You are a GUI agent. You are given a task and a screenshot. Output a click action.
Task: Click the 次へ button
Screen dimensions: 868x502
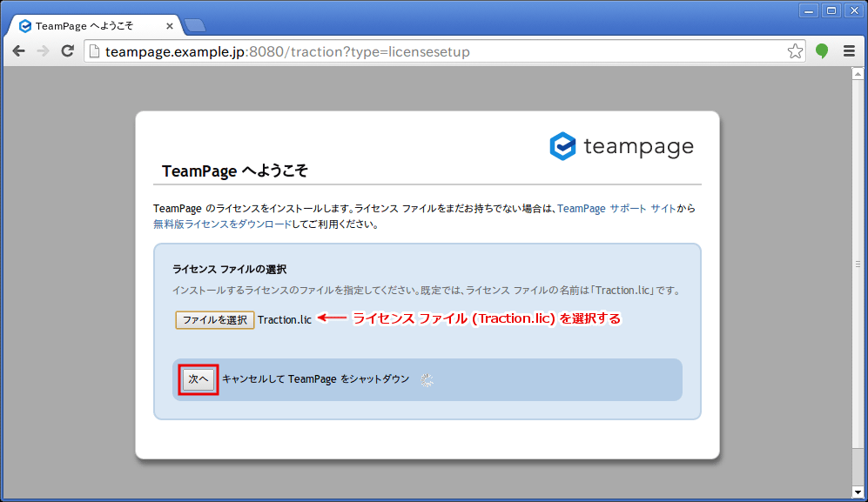coord(198,379)
